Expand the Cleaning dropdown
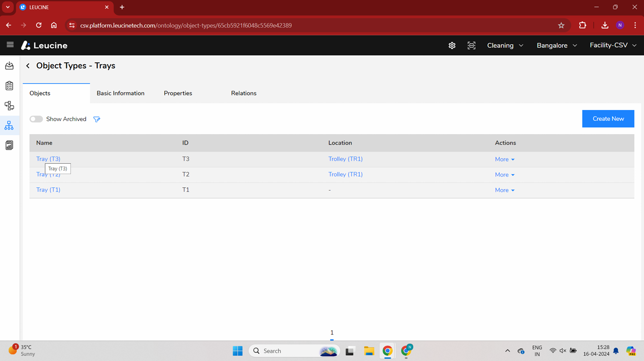 505,45
